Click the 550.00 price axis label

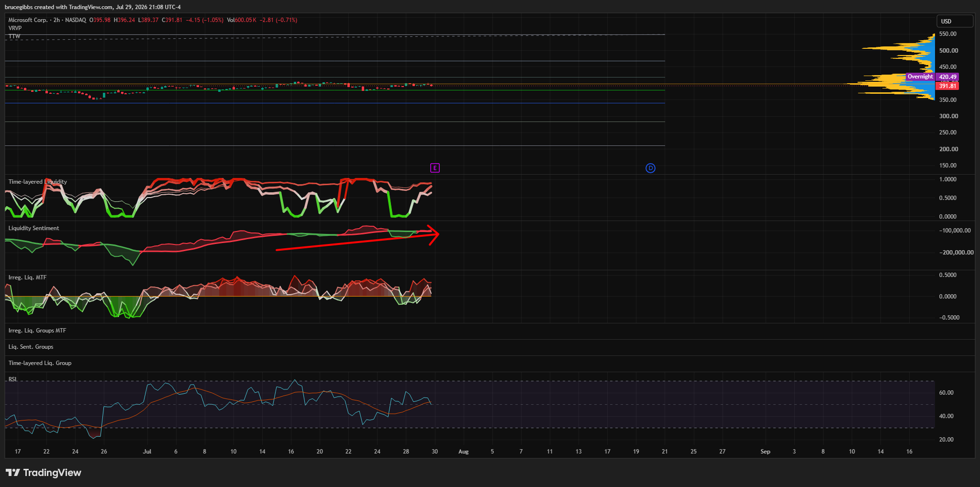click(948, 34)
